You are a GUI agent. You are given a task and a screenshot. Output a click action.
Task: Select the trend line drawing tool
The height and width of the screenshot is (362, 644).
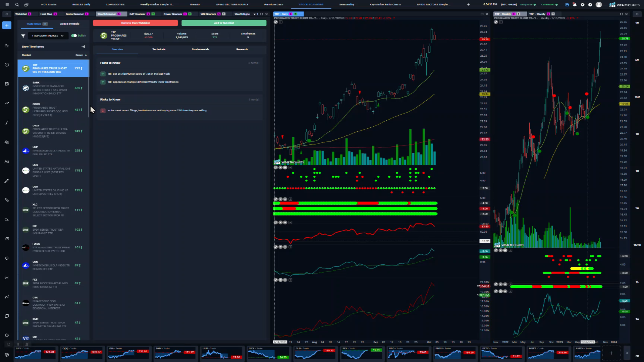[x=7, y=123]
